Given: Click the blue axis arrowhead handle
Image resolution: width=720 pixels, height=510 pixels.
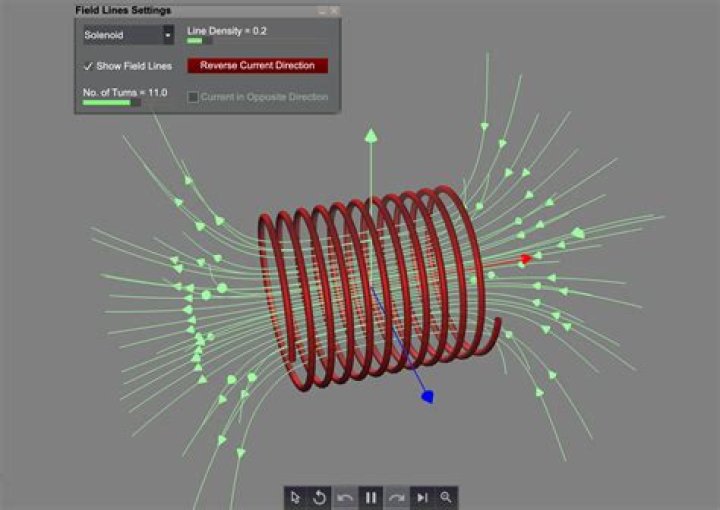Looking at the screenshot, I should 428,397.
